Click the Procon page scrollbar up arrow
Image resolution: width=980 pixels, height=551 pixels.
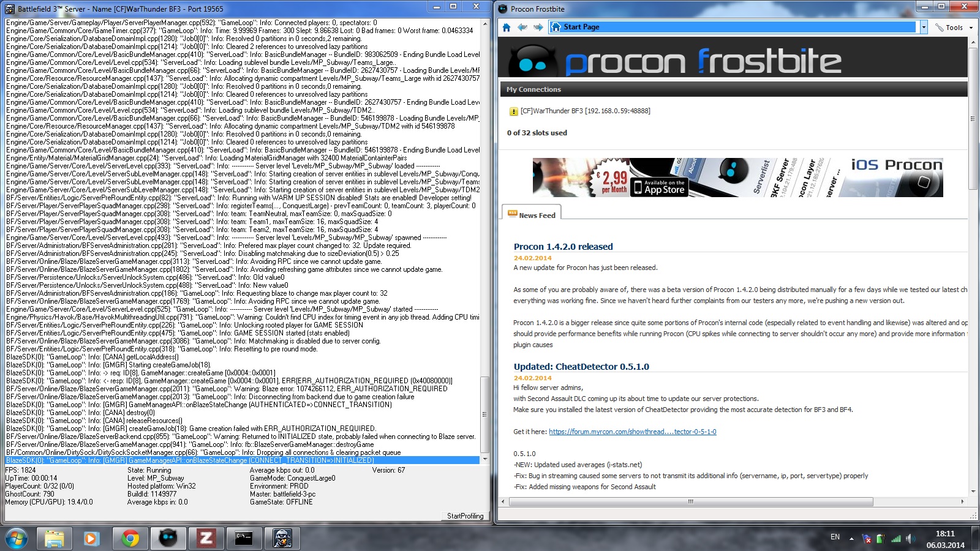tap(973, 42)
